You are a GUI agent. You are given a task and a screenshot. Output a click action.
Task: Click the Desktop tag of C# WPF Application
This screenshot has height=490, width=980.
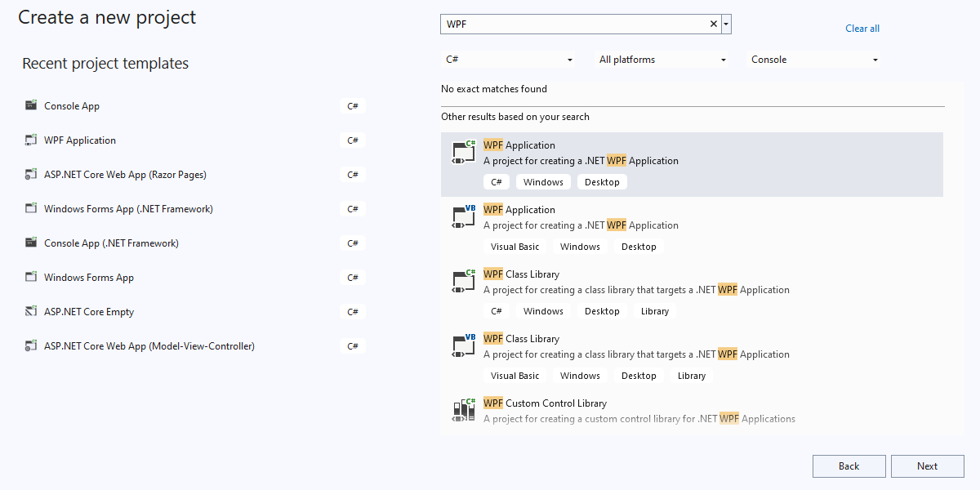click(602, 182)
